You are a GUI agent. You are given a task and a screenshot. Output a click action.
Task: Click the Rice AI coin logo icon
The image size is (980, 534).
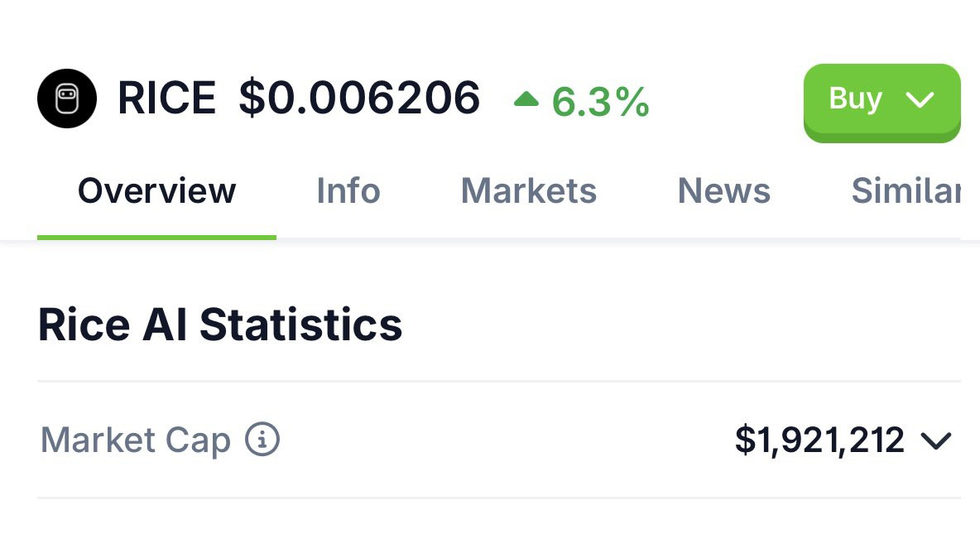point(67,99)
